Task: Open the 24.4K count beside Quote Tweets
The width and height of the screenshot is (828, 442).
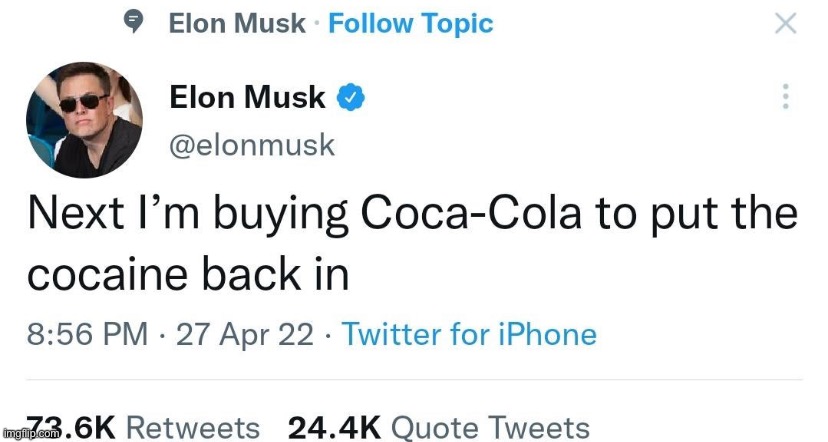Action: point(334,428)
